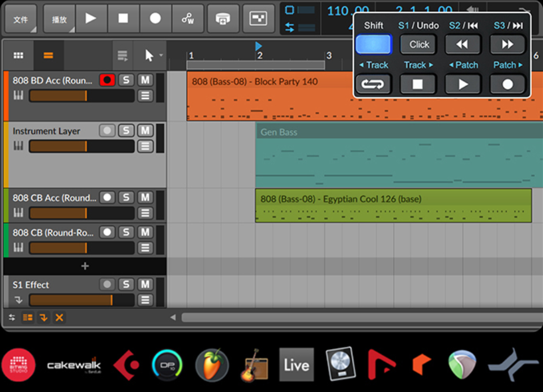Screen dimensions: 543x392
Task: Mute the Instrument Layer track
Action: pos(146,131)
